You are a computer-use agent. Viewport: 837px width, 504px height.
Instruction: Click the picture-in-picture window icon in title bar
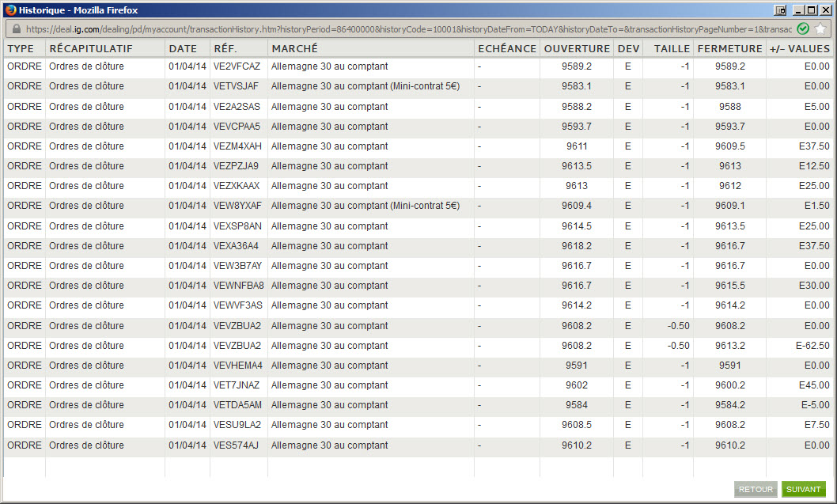780,10
